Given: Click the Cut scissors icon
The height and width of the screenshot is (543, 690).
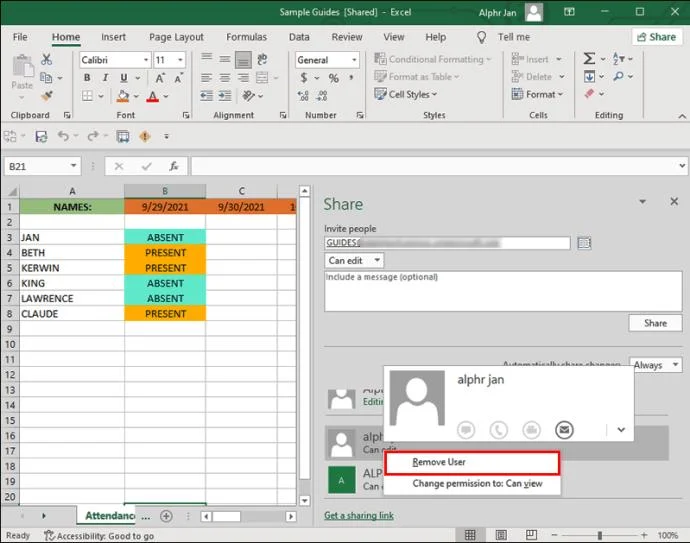Looking at the screenshot, I should [x=46, y=59].
